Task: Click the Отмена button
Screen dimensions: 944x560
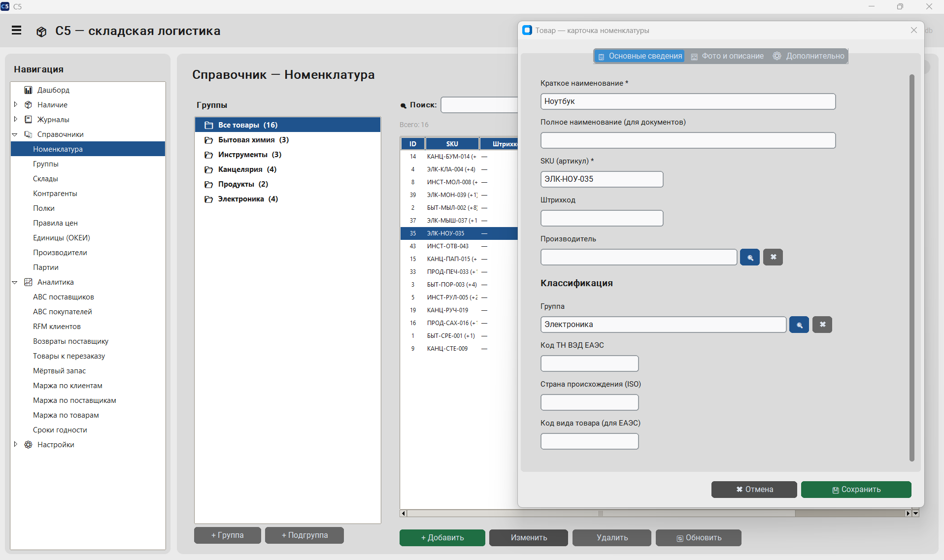Action: point(754,490)
